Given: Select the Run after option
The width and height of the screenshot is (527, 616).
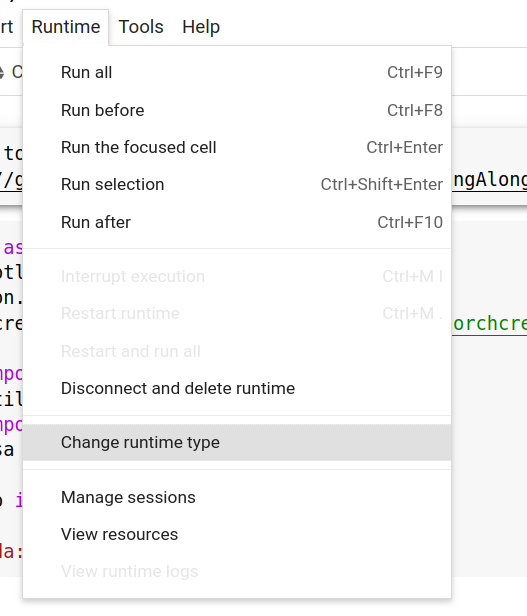Looking at the screenshot, I should (237, 222).
